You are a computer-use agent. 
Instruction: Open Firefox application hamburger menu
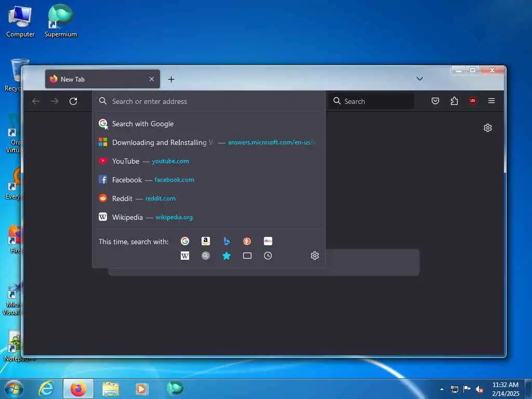[491, 101]
